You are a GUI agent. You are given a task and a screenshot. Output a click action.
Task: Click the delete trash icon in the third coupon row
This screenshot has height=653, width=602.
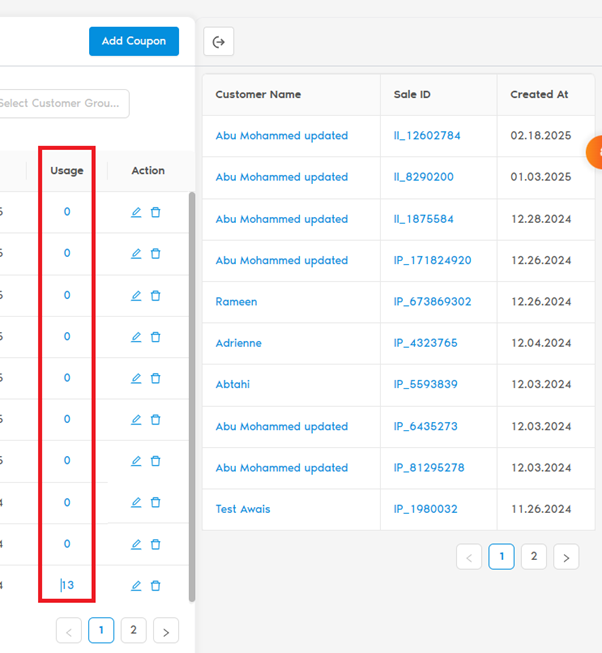pos(155,295)
